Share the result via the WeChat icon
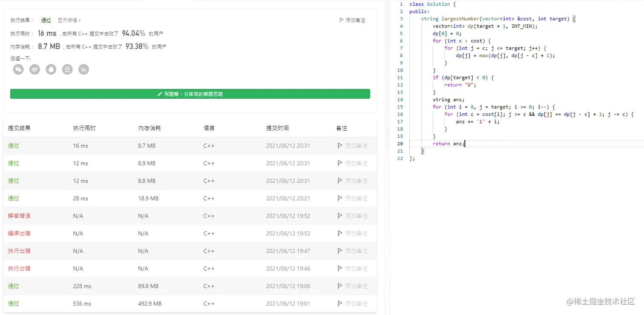The height and width of the screenshot is (315, 644). point(18,69)
